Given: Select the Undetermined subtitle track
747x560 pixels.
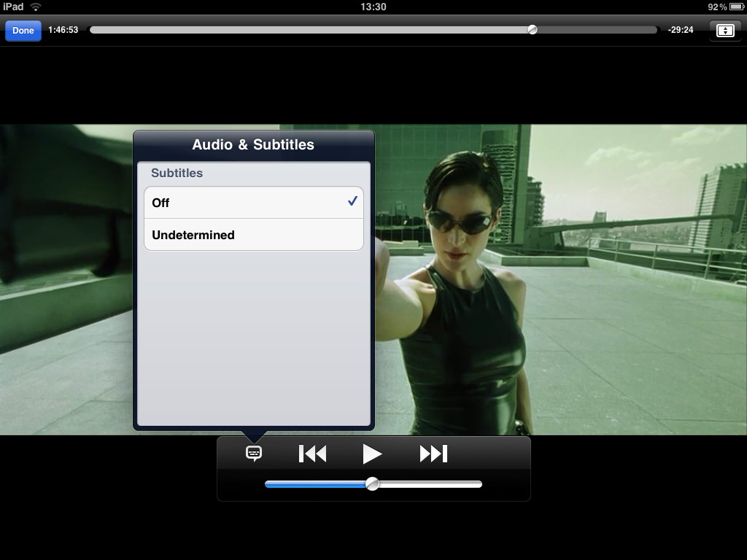Looking at the screenshot, I should (x=253, y=235).
